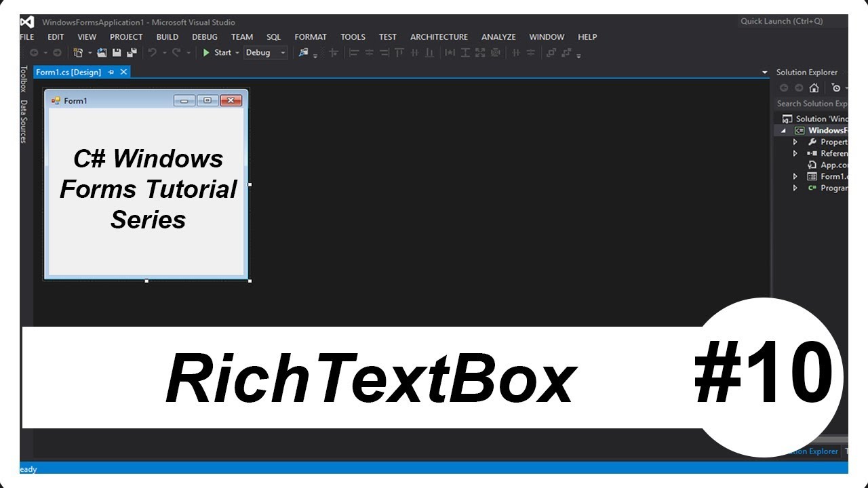This screenshot has height=488, width=868.
Task: Click the Bring to Front icon
Action: (551, 53)
